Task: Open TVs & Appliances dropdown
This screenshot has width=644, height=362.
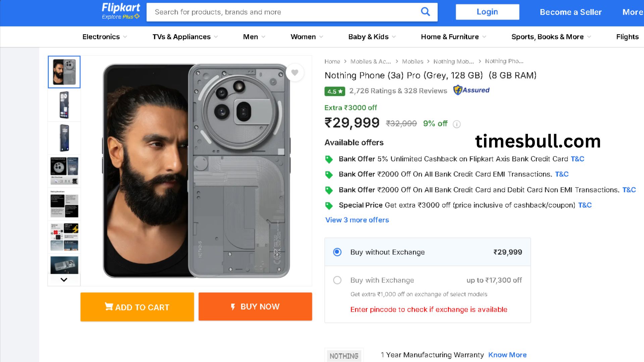Action: (185, 37)
